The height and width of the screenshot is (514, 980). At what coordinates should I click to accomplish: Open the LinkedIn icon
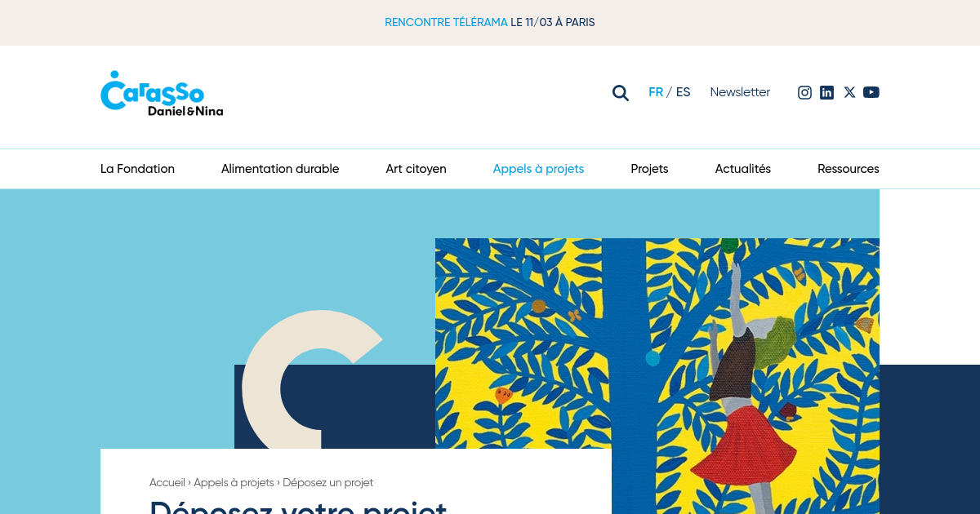826,92
